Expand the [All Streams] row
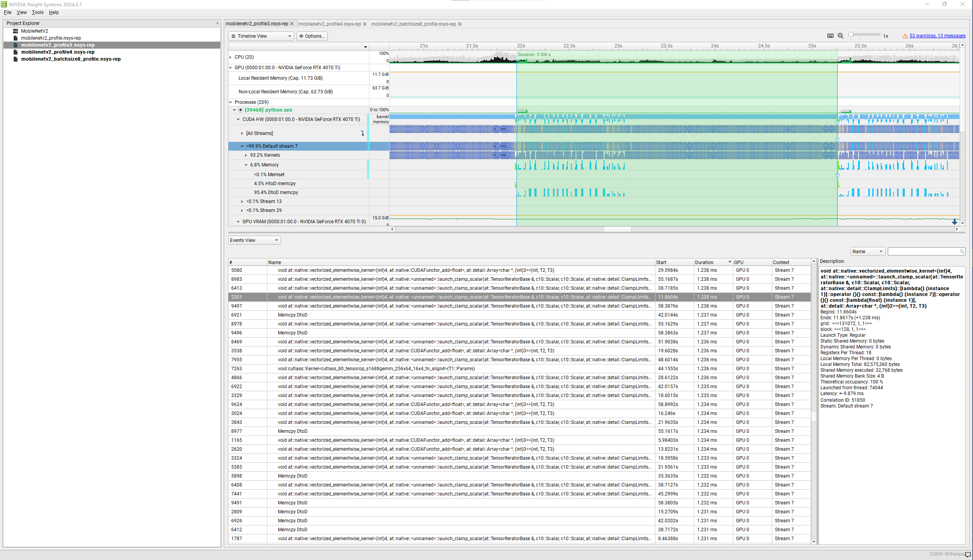 [x=242, y=133]
